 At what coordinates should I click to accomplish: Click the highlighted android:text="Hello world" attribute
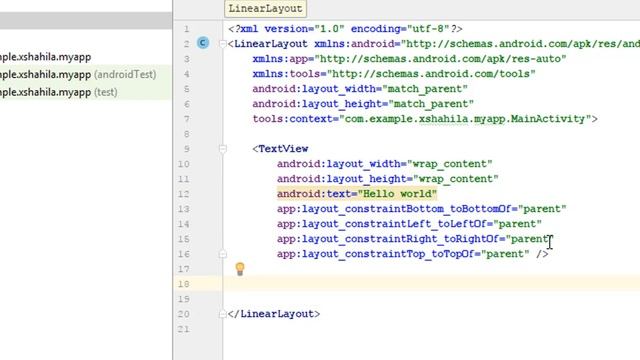point(357,194)
